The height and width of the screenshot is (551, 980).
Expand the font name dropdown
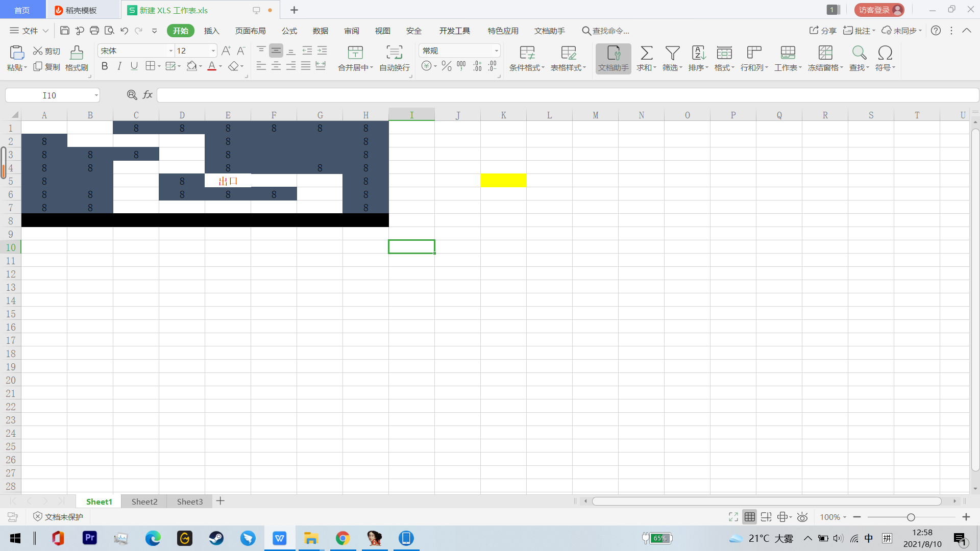[171, 51]
